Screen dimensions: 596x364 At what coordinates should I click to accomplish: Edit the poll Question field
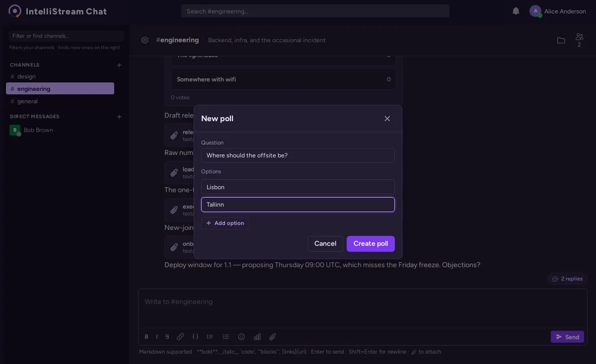(298, 155)
